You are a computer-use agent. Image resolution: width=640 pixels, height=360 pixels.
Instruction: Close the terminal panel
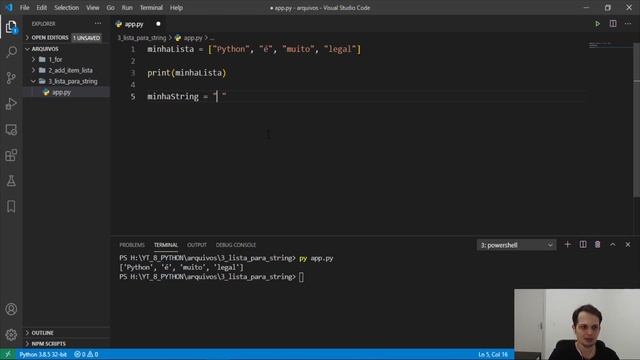tap(628, 244)
